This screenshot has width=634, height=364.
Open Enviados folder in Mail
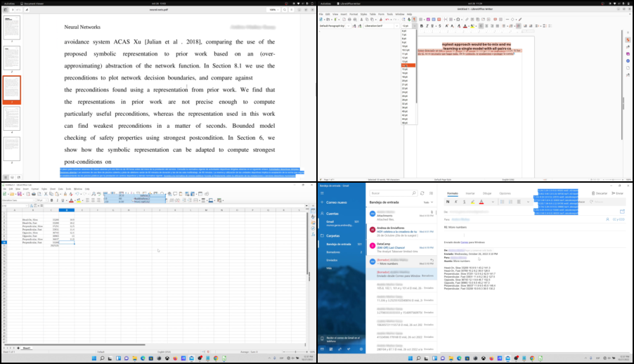(332, 261)
